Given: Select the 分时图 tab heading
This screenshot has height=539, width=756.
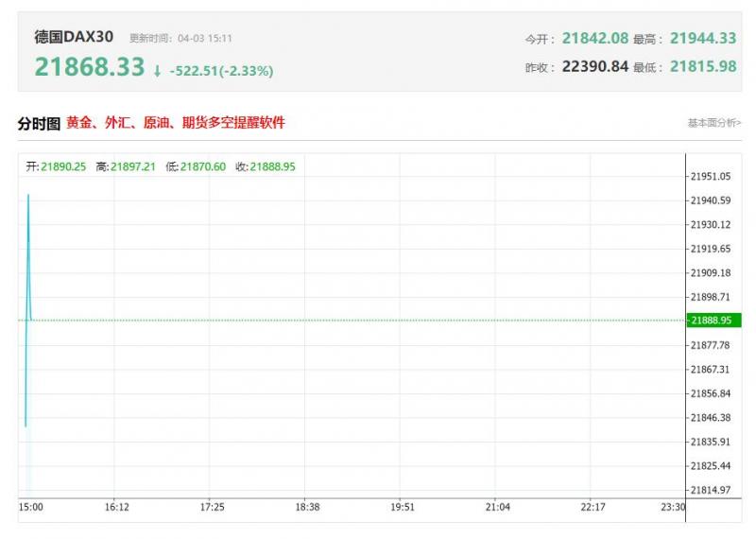Looking at the screenshot, I should pyautogui.click(x=39, y=124).
